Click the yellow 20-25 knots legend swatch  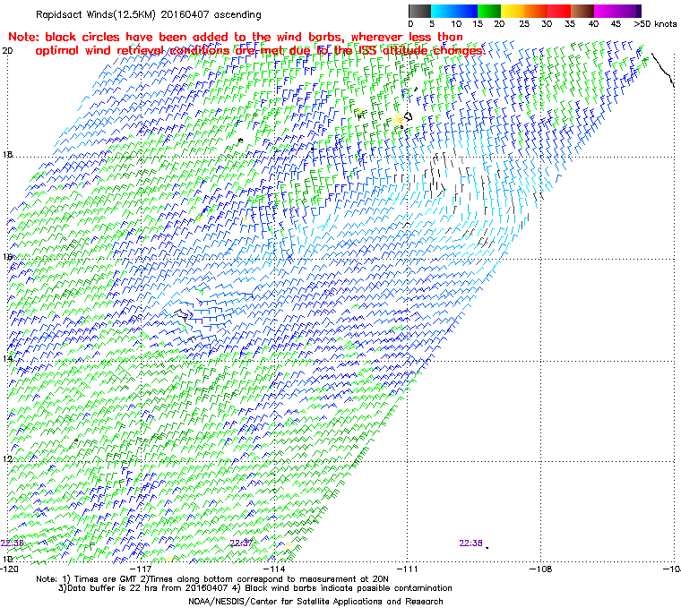tap(513, 11)
